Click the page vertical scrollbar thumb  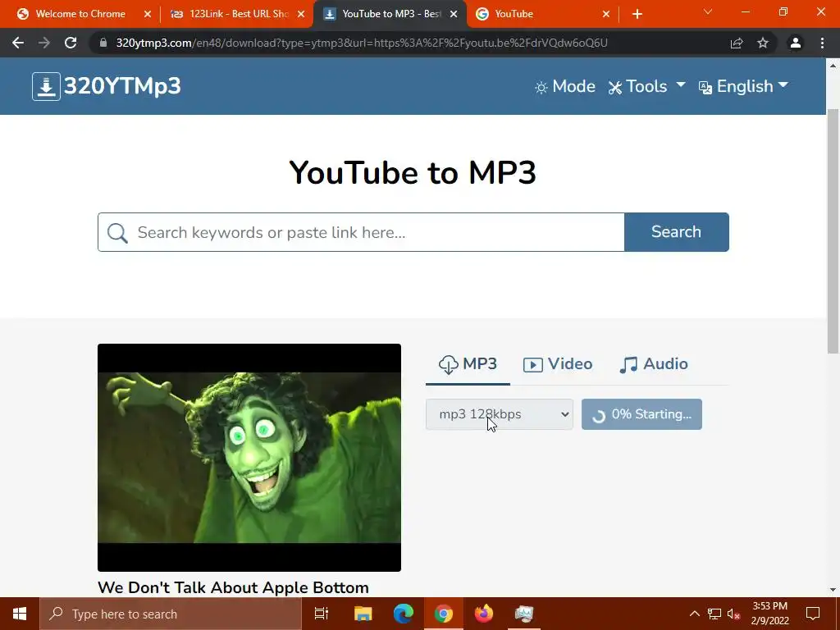[x=833, y=231]
